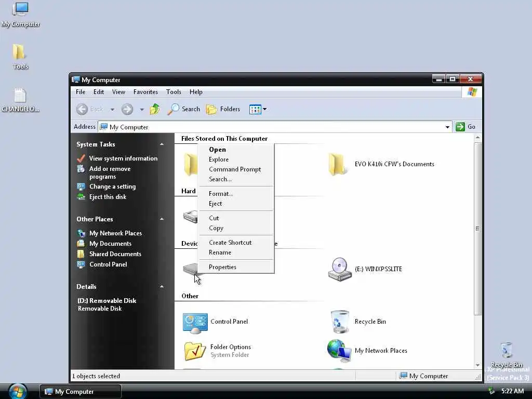Go to Shared Documents in sidebar

coord(115,254)
